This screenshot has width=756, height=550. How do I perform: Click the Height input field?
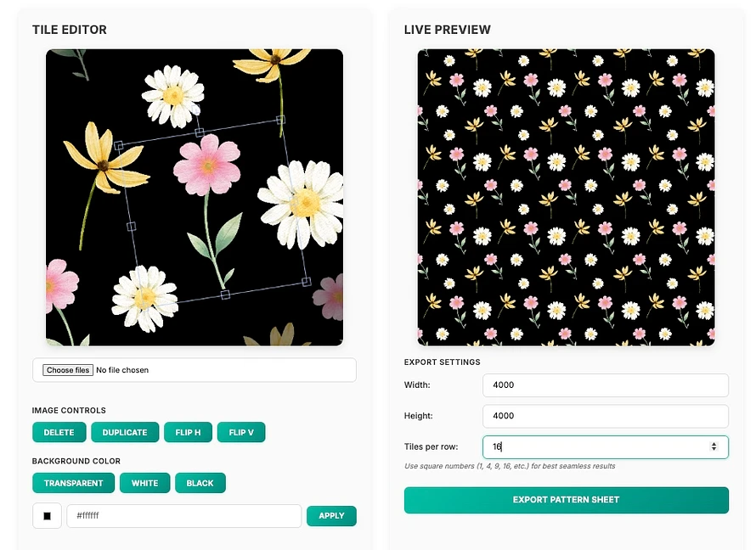click(x=606, y=416)
